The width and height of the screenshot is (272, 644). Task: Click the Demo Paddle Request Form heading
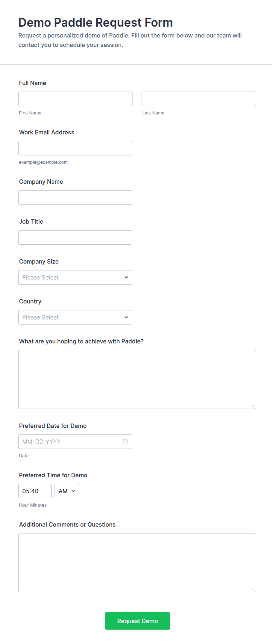tap(96, 23)
